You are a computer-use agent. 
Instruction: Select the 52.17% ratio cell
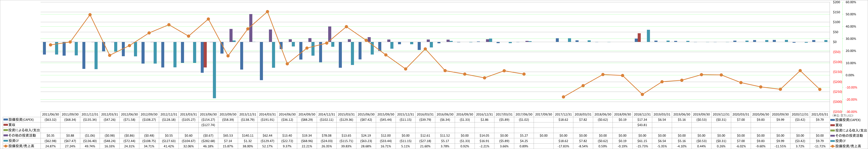click(268, 146)
